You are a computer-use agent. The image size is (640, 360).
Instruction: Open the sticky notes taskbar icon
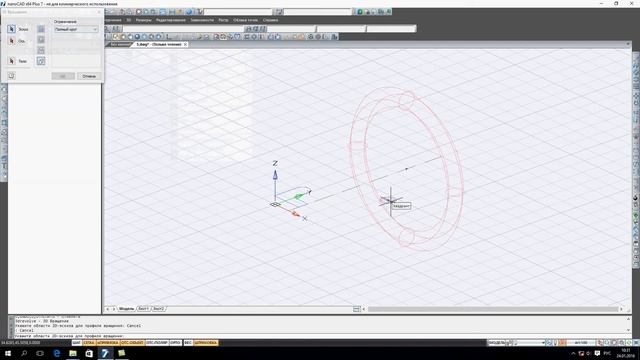(x=122, y=353)
